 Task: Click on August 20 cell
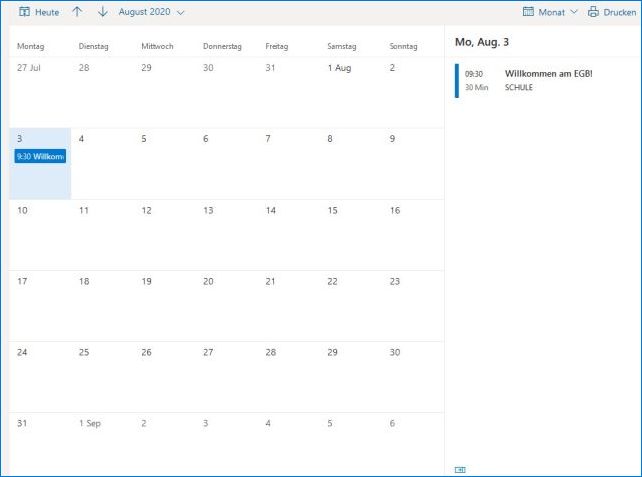[x=227, y=306]
